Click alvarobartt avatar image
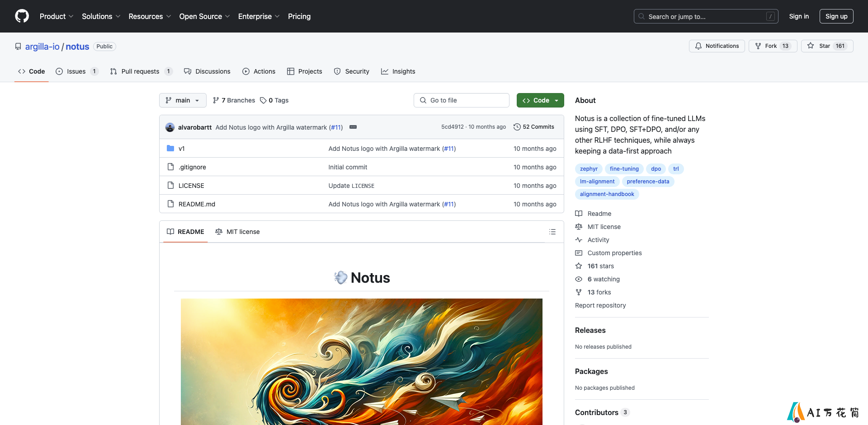The image size is (868, 425). (170, 127)
